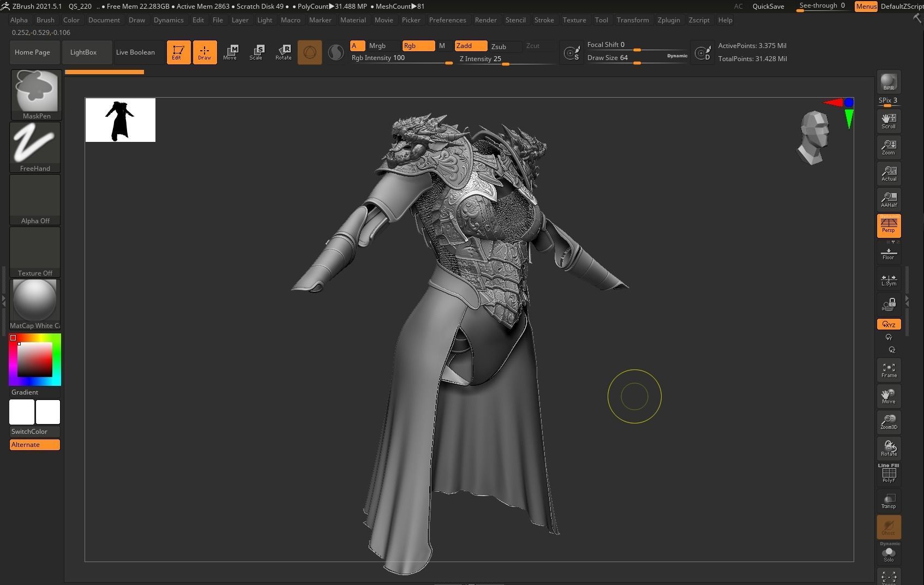Toggle Ghost transparency mode

click(x=889, y=527)
